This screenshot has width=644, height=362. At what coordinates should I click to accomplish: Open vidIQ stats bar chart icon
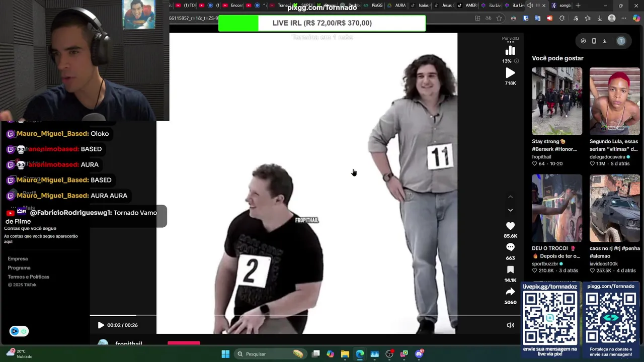[x=510, y=51]
